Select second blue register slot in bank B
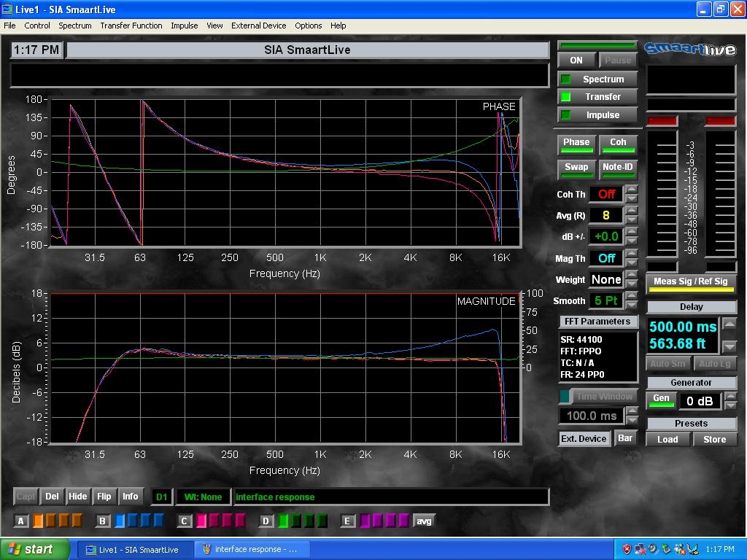The image size is (747, 560). [x=133, y=521]
